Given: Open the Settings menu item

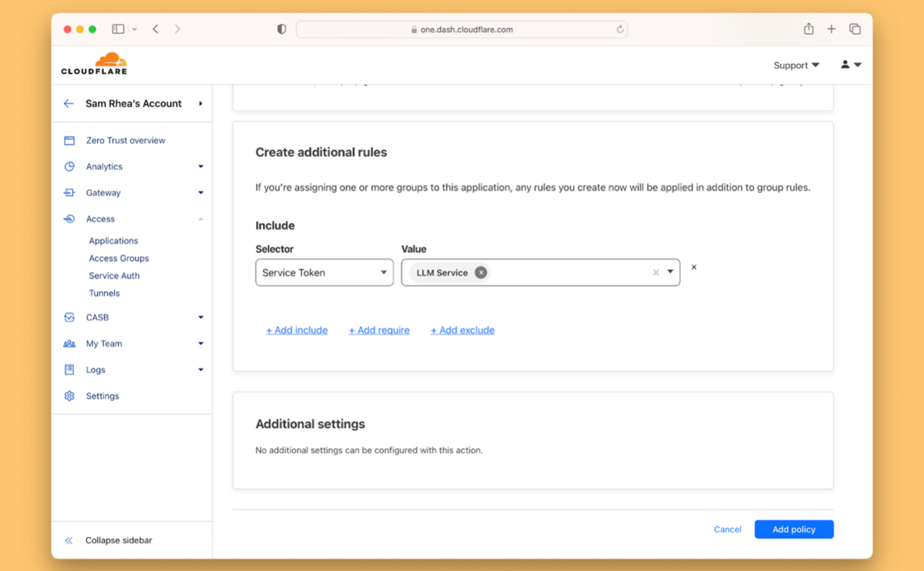Looking at the screenshot, I should pyautogui.click(x=103, y=396).
